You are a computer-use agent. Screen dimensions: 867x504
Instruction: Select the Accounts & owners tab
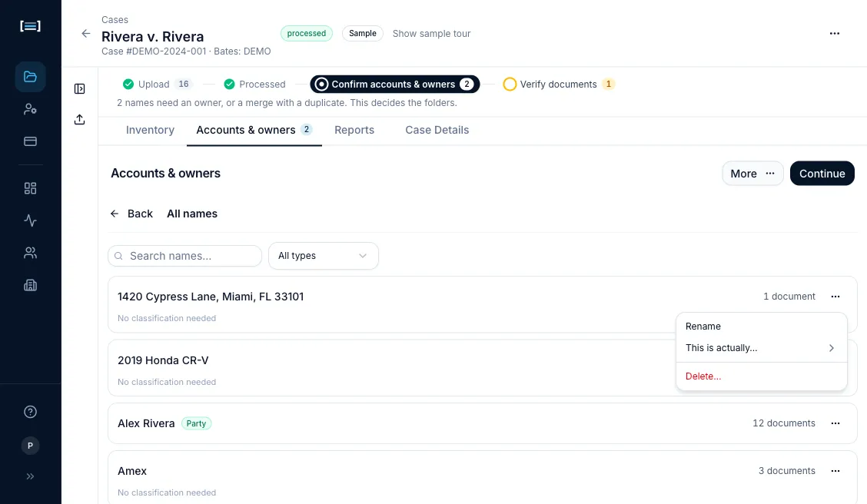pyautogui.click(x=254, y=130)
